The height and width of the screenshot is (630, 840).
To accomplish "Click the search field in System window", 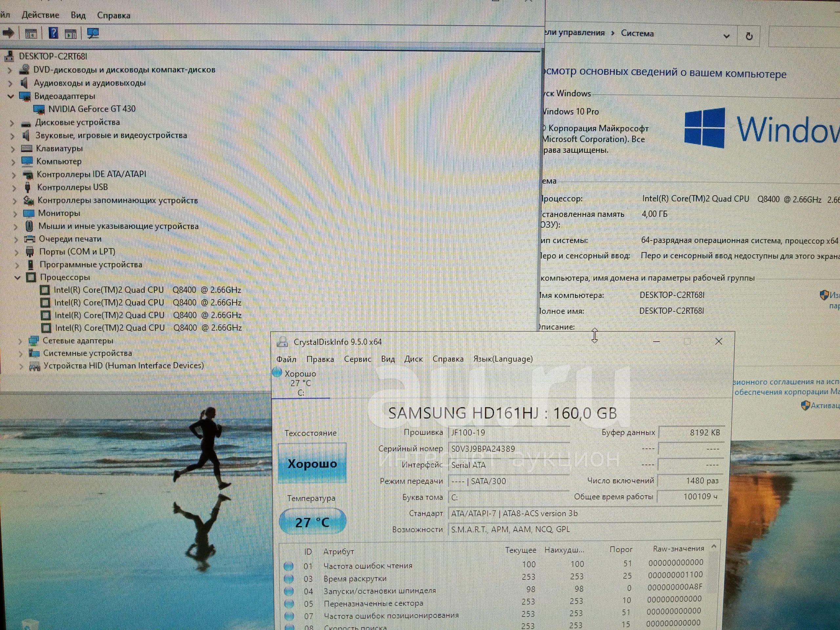I will tap(804, 36).
